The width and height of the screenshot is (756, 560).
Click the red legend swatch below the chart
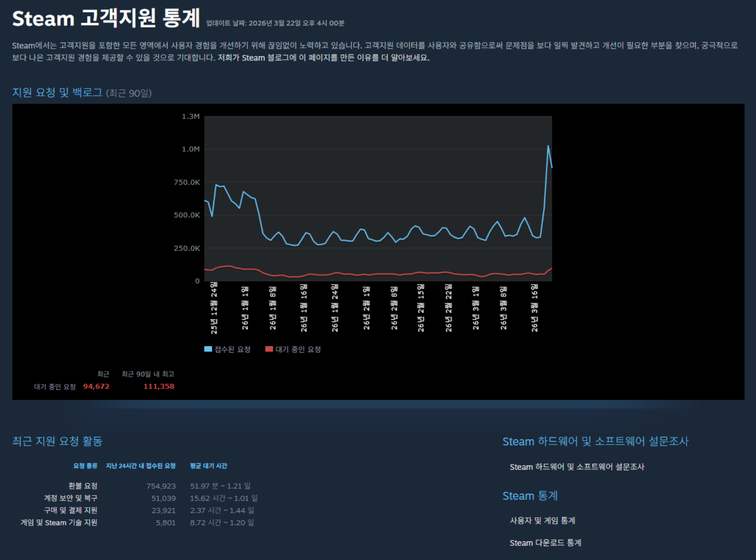(x=269, y=349)
